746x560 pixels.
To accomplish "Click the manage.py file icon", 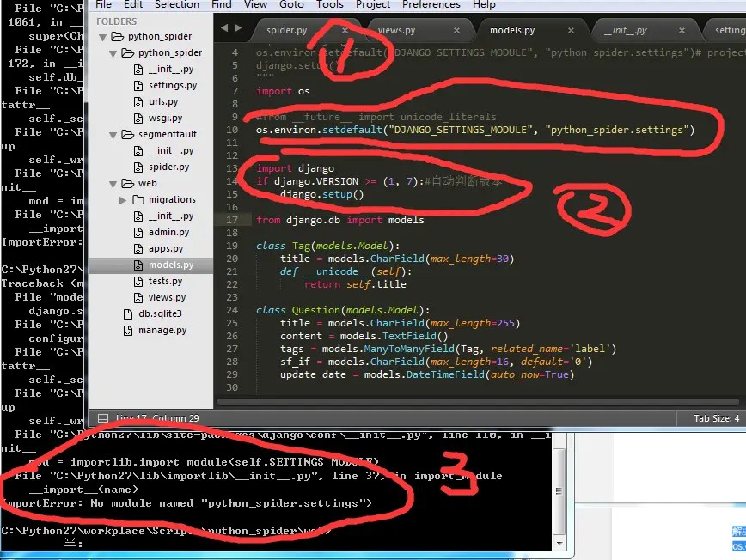I will (127, 331).
